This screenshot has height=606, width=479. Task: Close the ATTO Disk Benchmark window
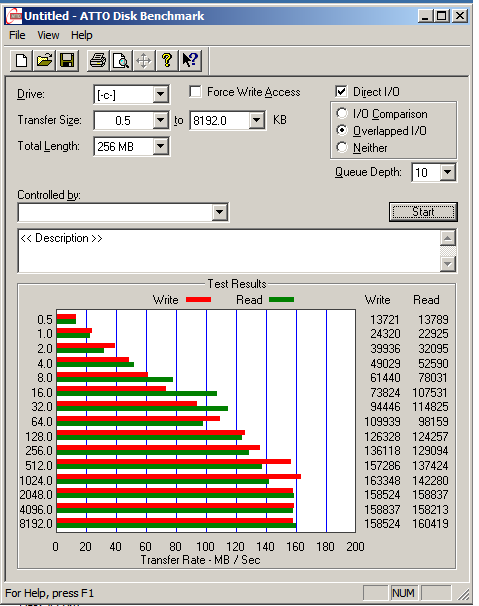pos(460,16)
